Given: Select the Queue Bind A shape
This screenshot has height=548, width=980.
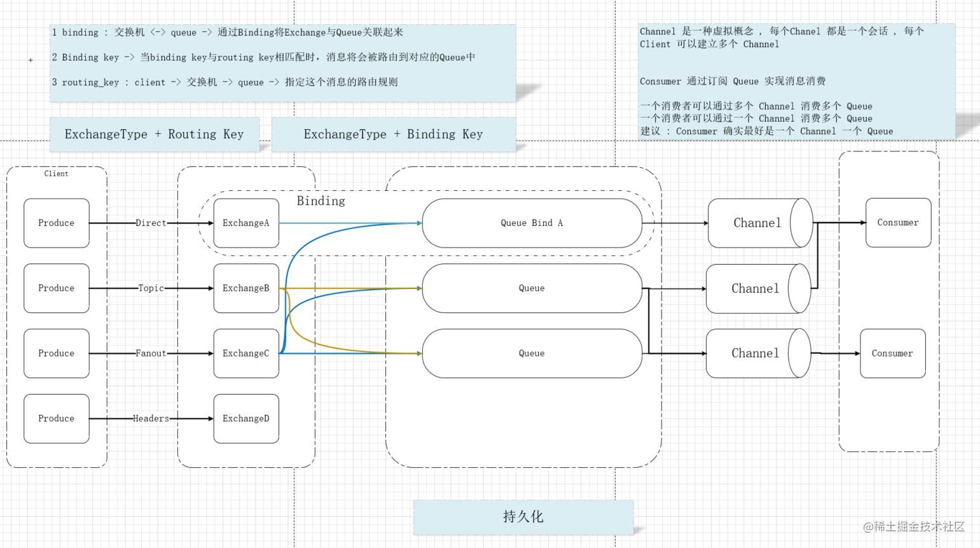Looking at the screenshot, I should pyautogui.click(x=532, y=223).
